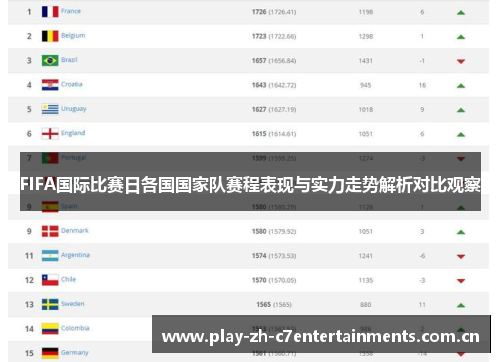The height and width of the screenshot is (362, 500).
Task: Open the Belgium team link
Action: (73, 36)
